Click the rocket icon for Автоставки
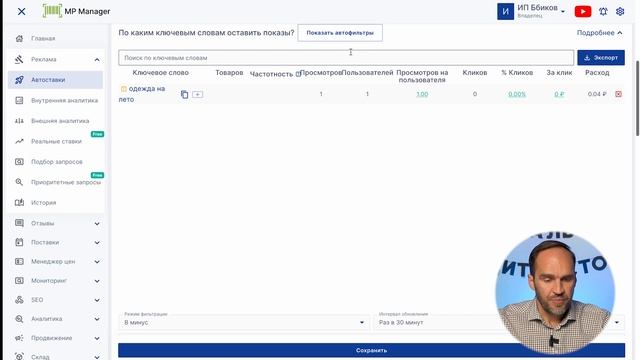 (19, 80)
